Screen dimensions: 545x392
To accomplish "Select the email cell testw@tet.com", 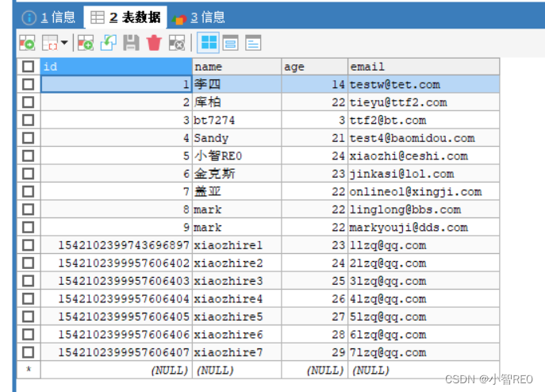I will click(x=424, y=84).
